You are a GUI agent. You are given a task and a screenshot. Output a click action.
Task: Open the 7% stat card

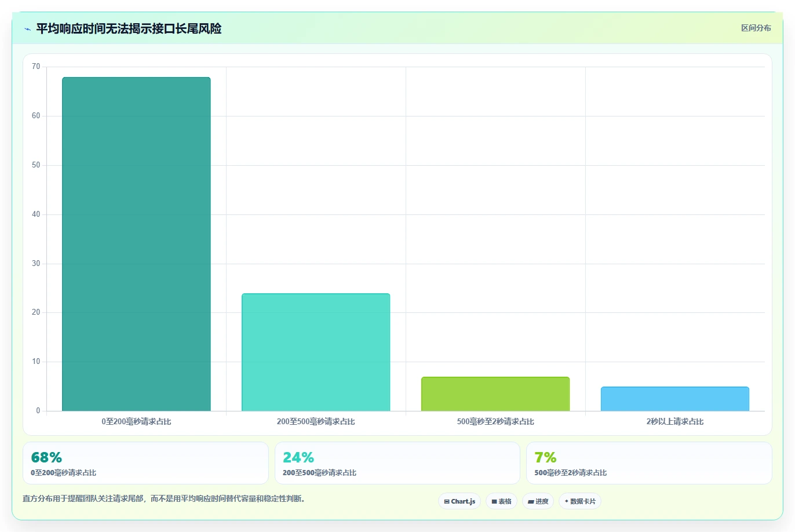(x=649, y=463)
